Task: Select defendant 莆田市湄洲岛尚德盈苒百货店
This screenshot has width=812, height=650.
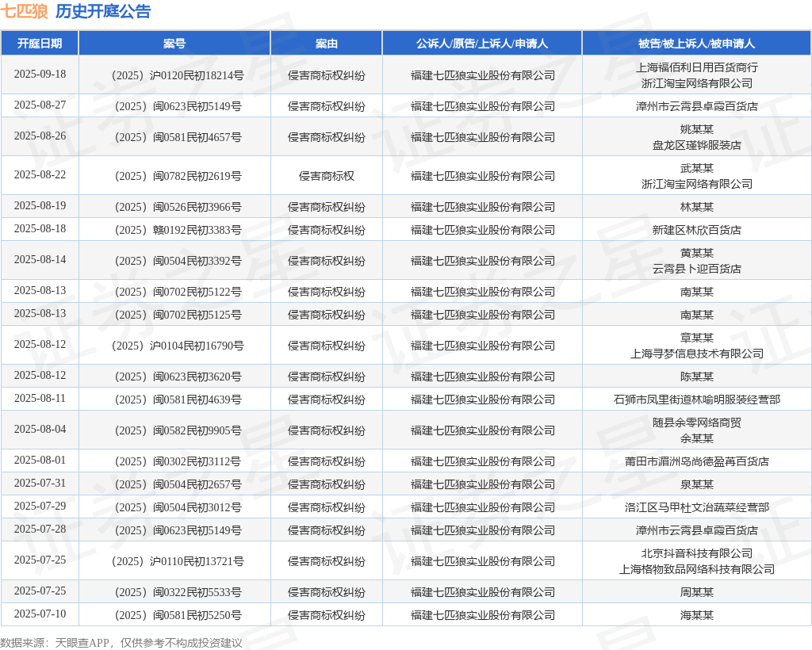Action: (697, 461)
